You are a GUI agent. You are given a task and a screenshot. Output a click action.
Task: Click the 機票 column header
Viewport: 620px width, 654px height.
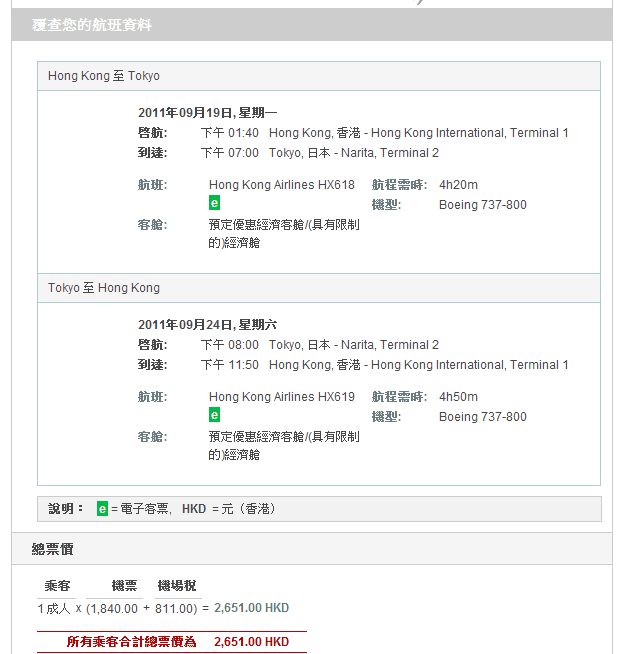[x=124, y=586]
